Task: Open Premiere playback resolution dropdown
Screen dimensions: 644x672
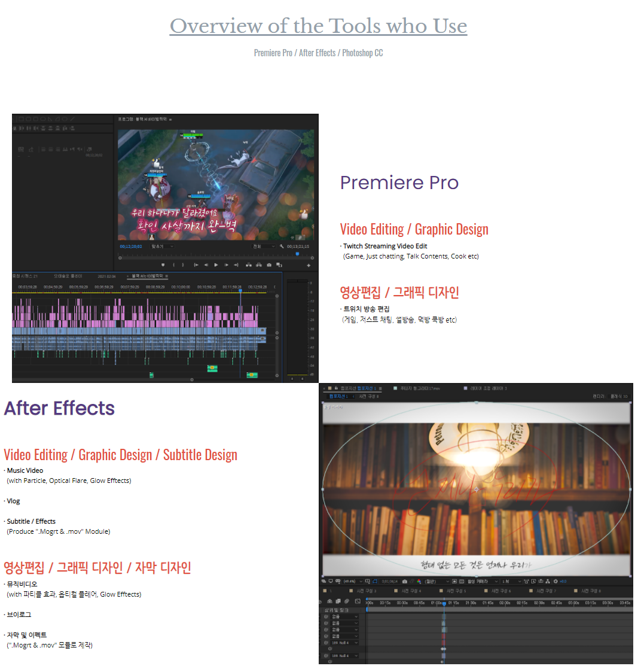Action: (263, 247)
